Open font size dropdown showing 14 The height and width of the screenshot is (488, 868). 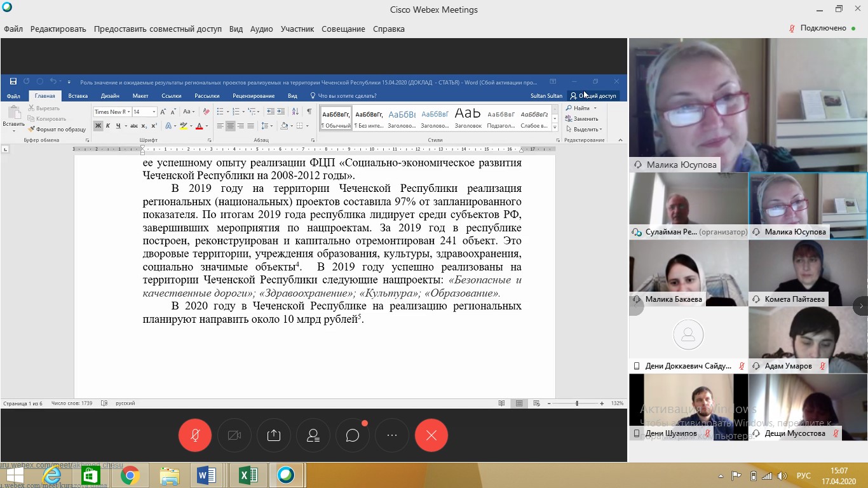154,112
